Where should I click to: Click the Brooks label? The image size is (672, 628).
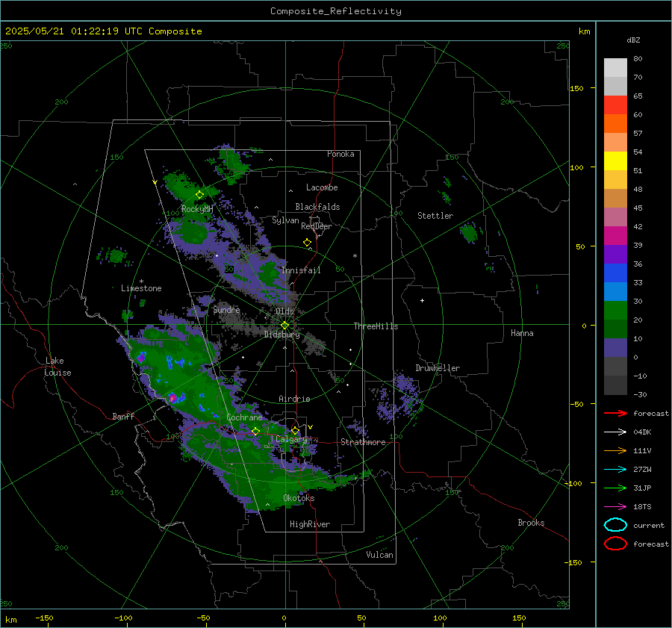[x=531, y=523]
